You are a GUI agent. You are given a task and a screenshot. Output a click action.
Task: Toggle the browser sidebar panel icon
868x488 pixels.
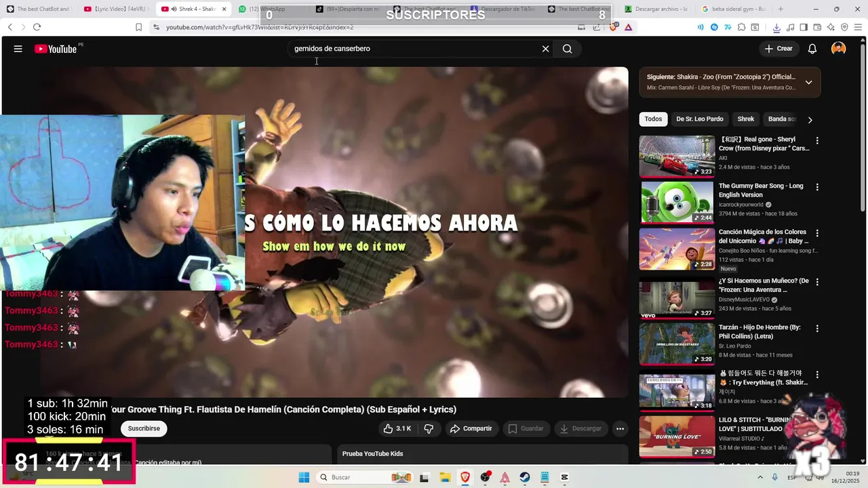point(804,27)
